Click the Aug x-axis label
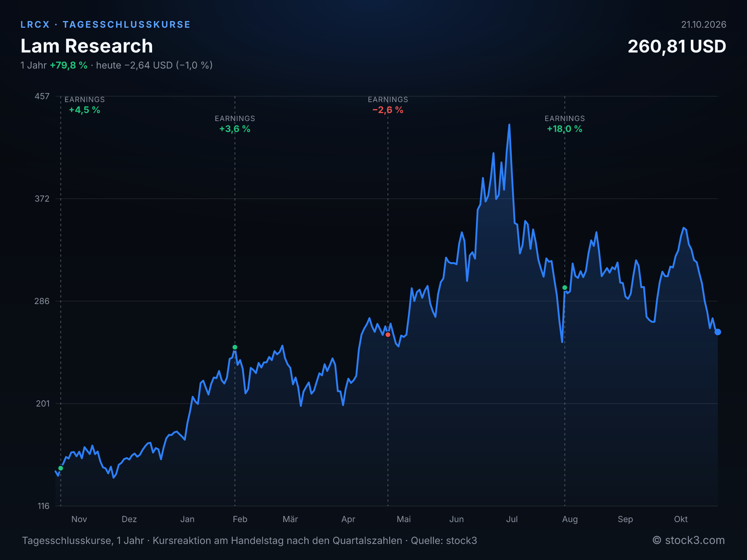Screen dimensions: 747x560 tap(570, 519)
